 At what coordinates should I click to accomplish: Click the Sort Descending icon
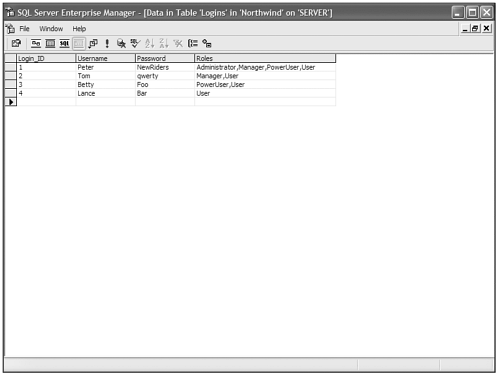click(x=164, y=43)
